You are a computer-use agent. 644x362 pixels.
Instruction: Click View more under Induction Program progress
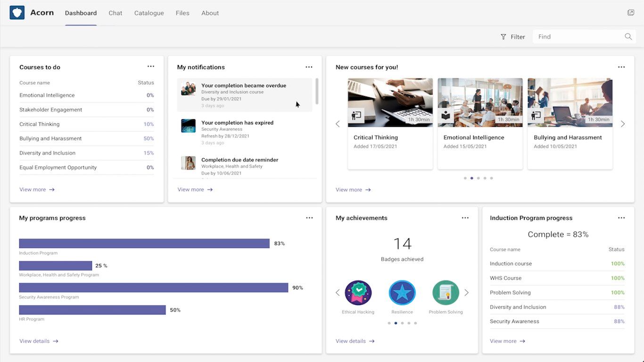coord(508,341)
